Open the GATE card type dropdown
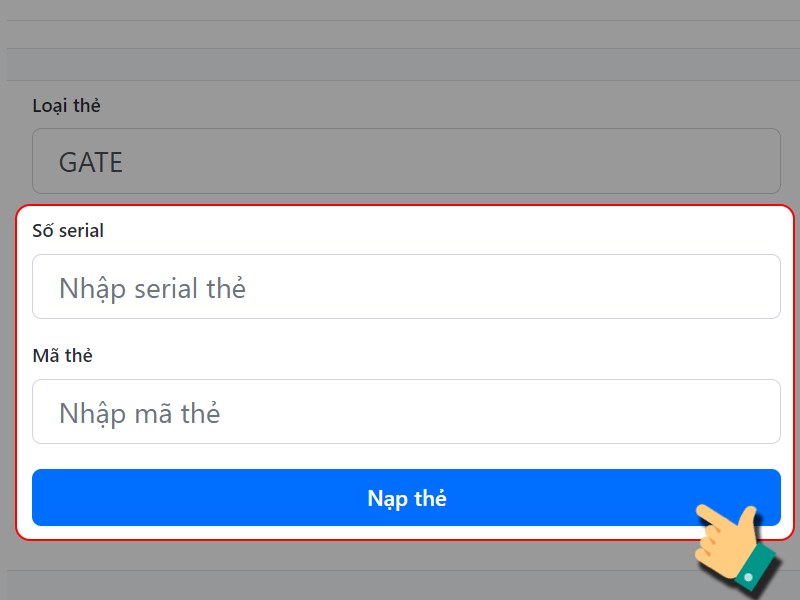 tap(406, 161)
